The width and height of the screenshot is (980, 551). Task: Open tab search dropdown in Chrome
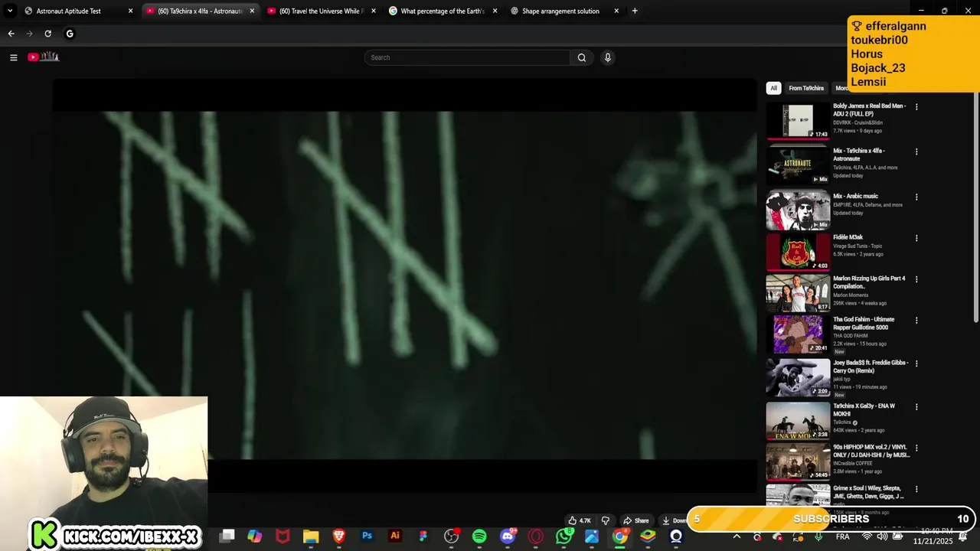(10, 11)
